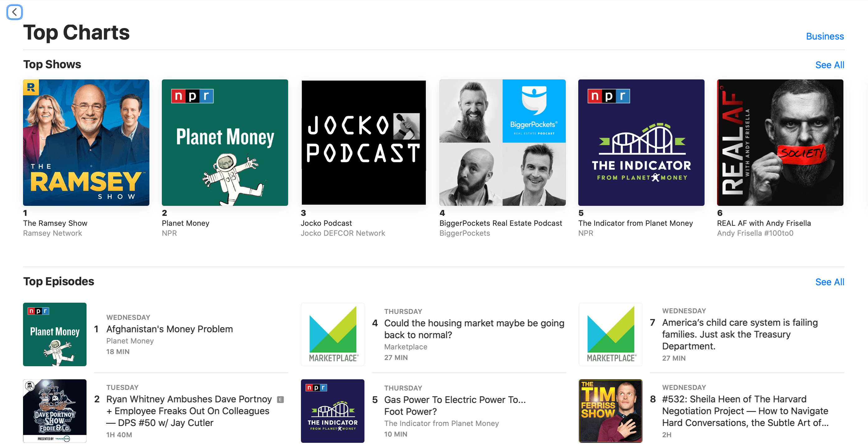Click The Indicator episode 5 artwork
The width and height of the screenshot is (868, 445).
(333, 411)
